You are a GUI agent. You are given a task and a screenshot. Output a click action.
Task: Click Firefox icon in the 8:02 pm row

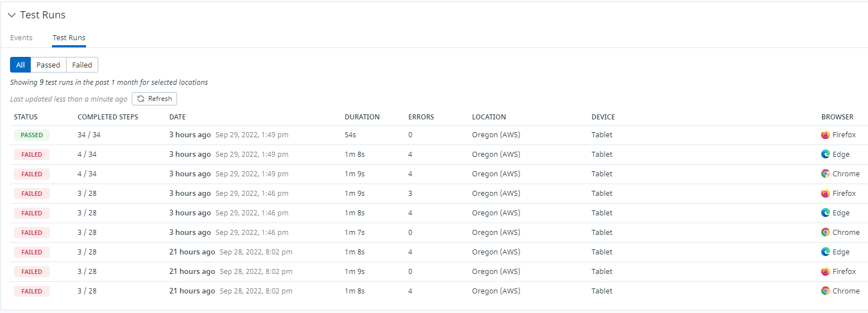click(826, 272)
